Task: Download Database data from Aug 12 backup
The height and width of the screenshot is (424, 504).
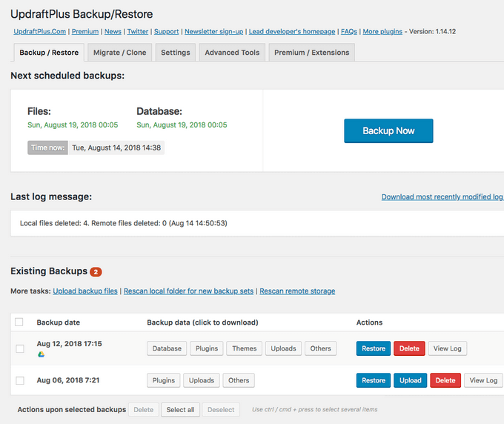Action: (167, 348)
